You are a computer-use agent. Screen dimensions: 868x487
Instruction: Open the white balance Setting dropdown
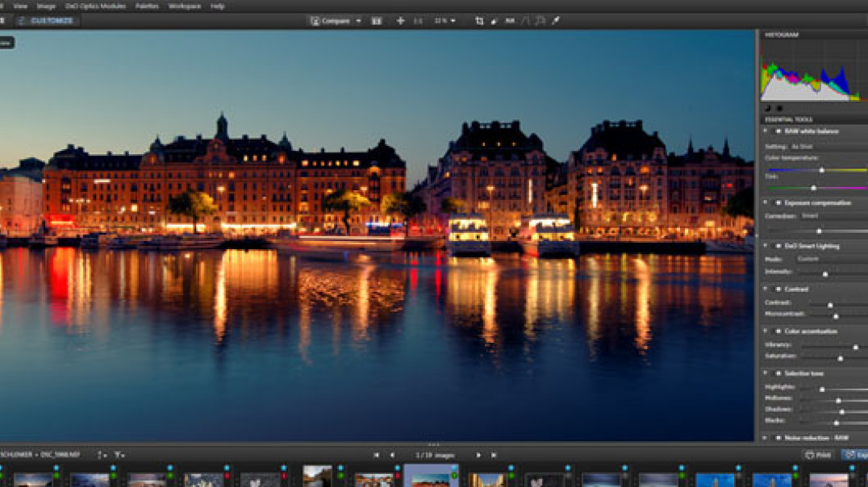[828, 147]
